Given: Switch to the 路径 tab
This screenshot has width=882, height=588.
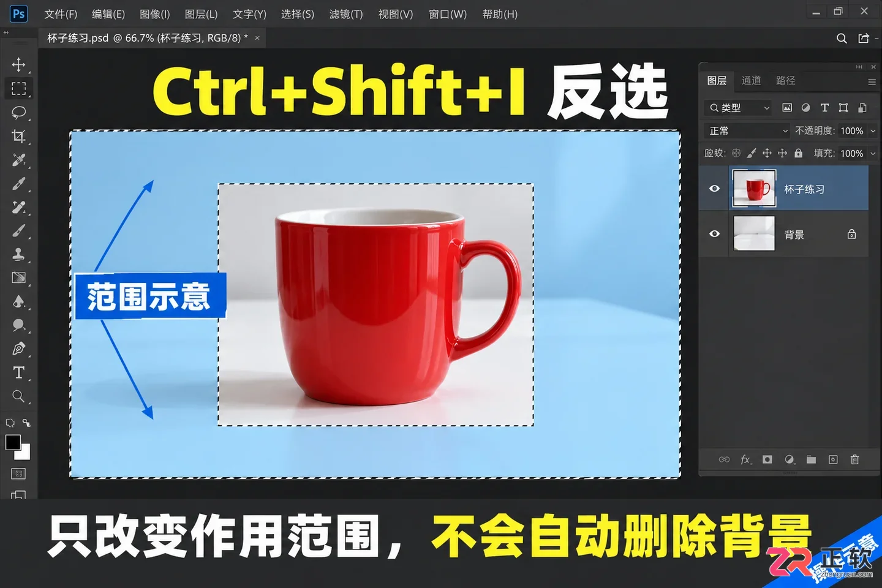Looking at the screenshot, I should click(785, 80).
